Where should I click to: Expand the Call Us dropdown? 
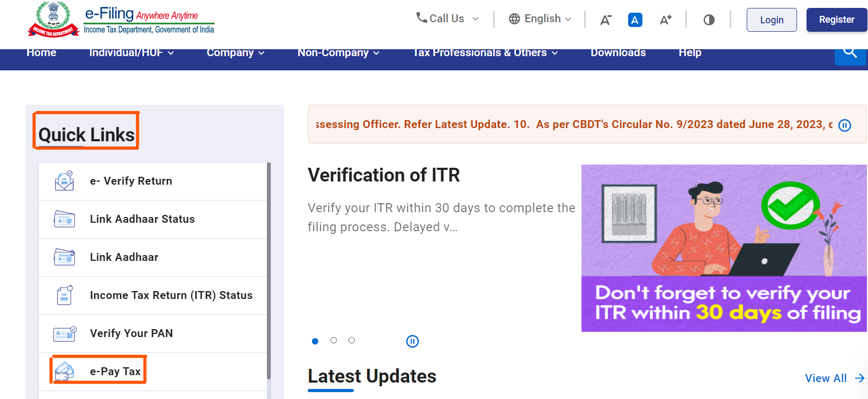[448, 19]
